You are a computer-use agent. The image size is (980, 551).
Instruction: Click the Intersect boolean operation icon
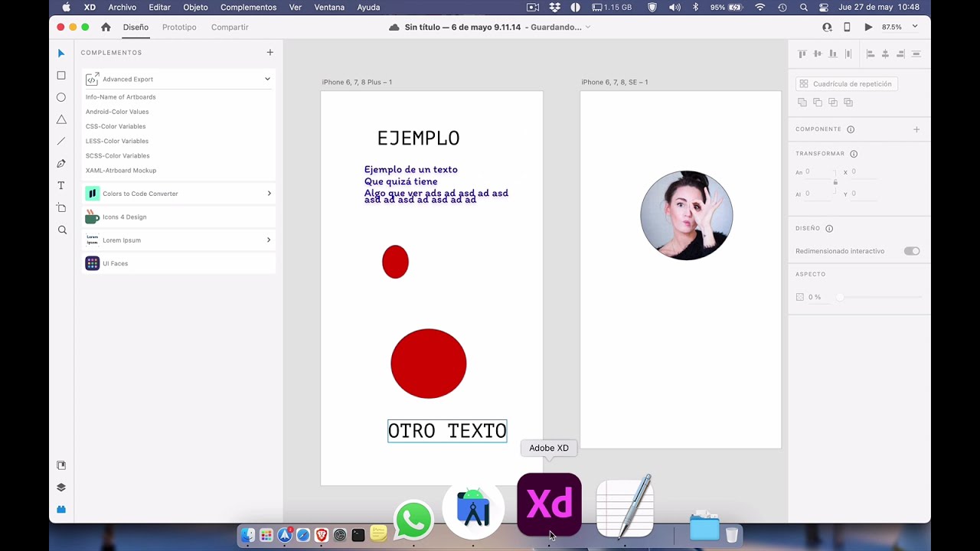click(x=833, y=102)
